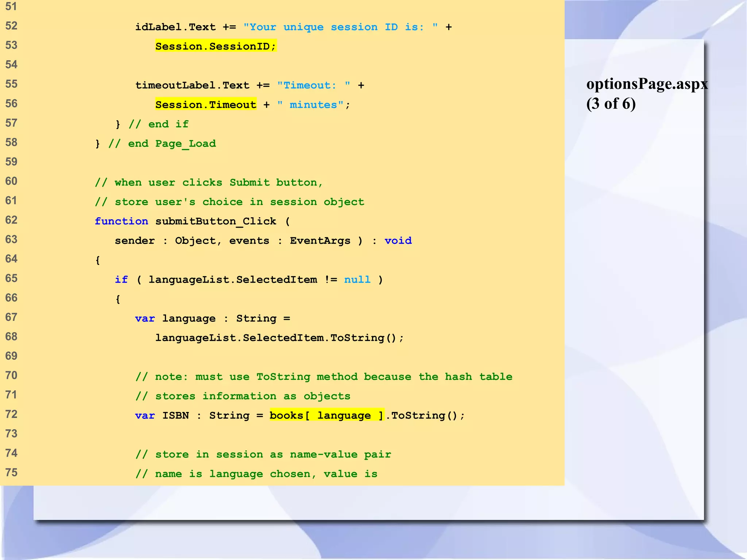
Task: Click line number 60
Action: tap(11, 181)
